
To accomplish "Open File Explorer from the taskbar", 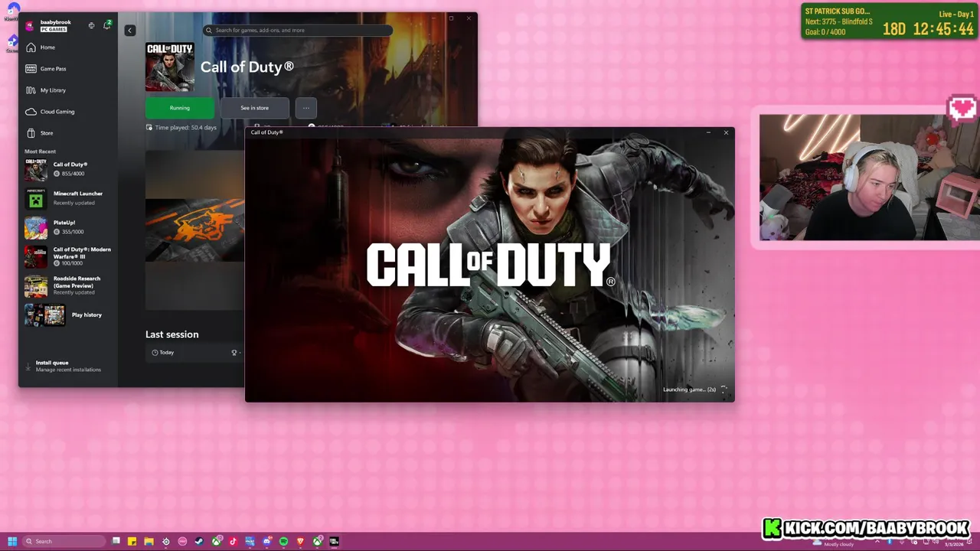I will pyautogui.click(x=149, y=542).
